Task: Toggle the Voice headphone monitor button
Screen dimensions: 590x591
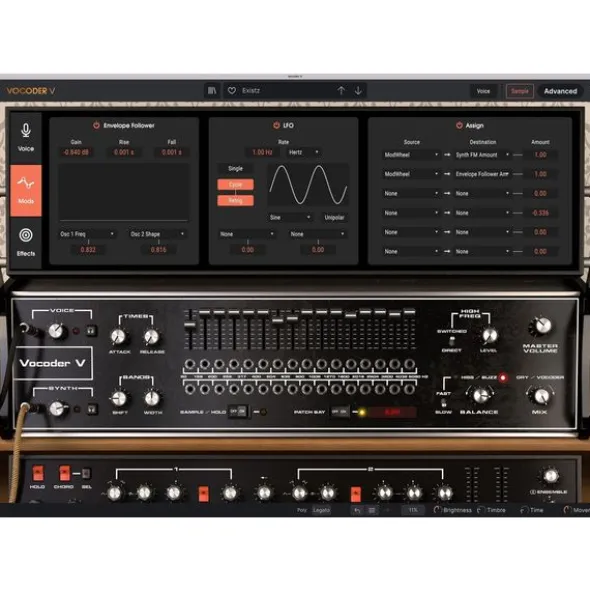Action: (x=91, y=331)
